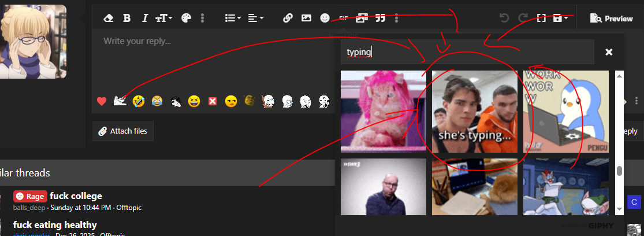The image size is (644, 236).
Task: Open the smilies emoji picker
Action: (325, 18)
